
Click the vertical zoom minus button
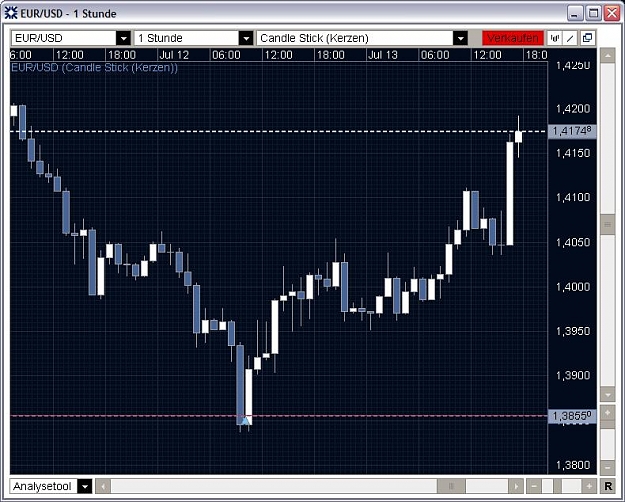coord(607,467)
